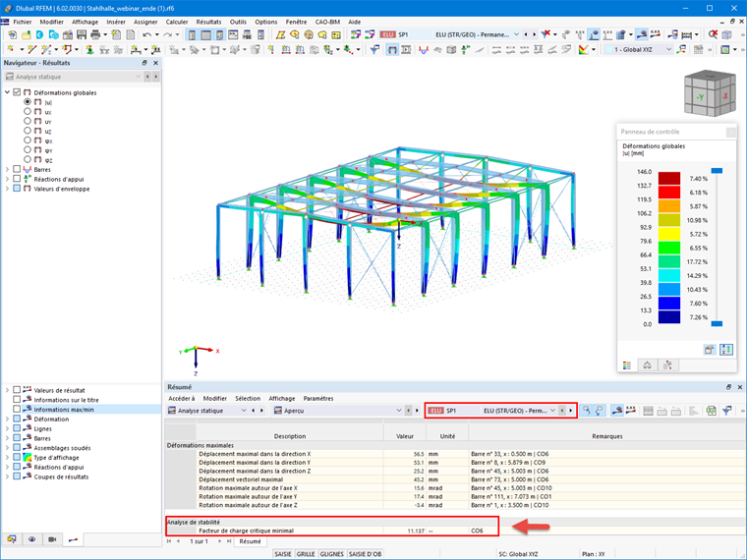The height and width of the screenshot is (560, 747).
Task: Uncheck the Déformations globales checkbox
Action: (x=17, y=92)
